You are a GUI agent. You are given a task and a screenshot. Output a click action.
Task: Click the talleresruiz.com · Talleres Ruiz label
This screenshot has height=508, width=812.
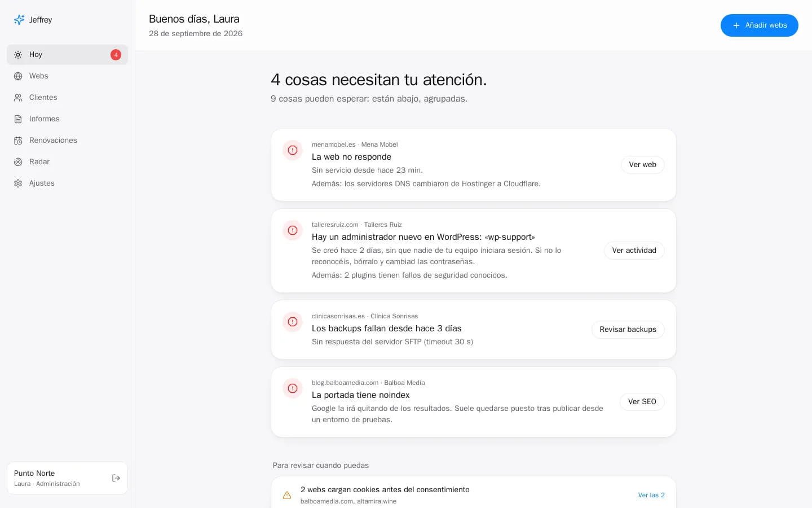[x=357, y=225]
